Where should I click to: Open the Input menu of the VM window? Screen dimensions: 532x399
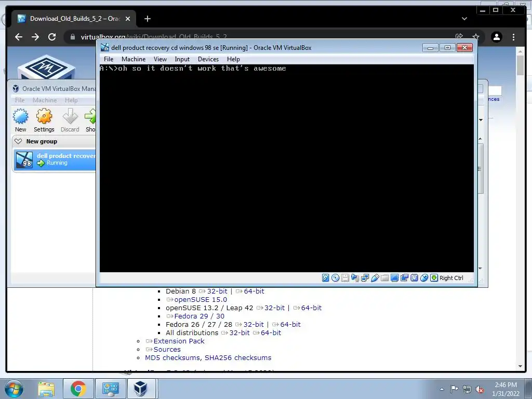(x=182, y=59)
